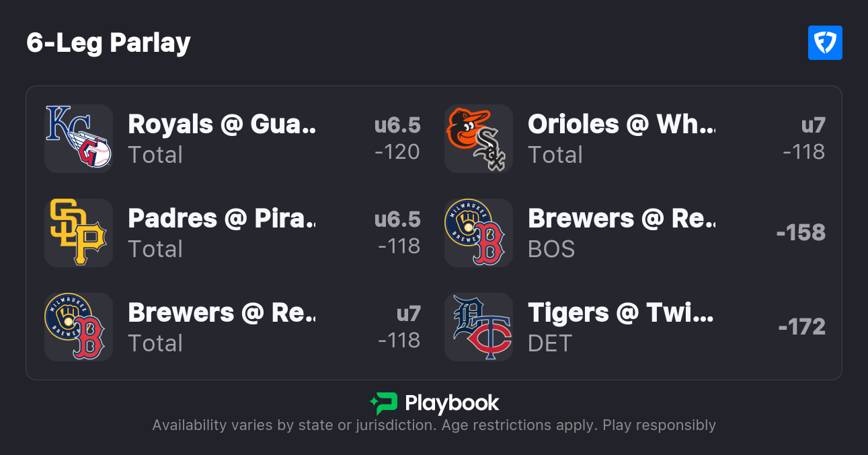
Task: Click the 6-Leg Parlay heading
Action: click(109, 43)
